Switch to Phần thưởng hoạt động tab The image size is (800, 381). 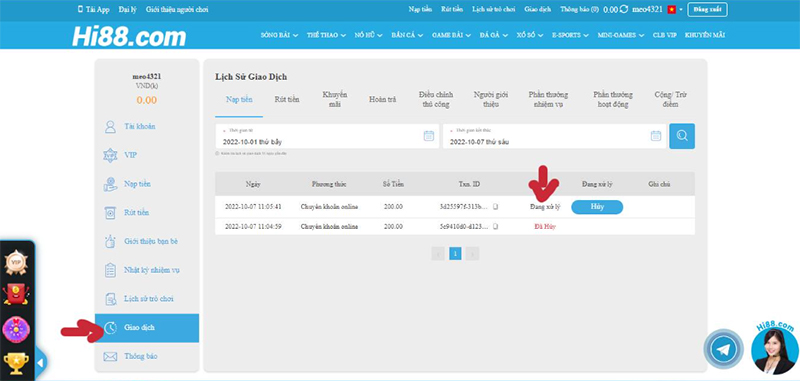[613, 99]
